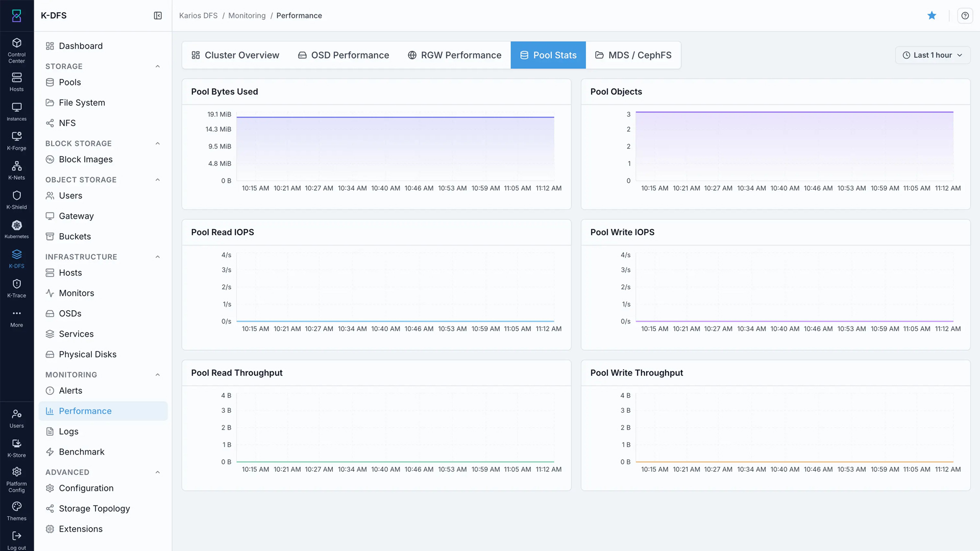This screenshot has height=551, width=980.
Task: Select the K-DFS rail icon
Action: [x=16, y=259]
